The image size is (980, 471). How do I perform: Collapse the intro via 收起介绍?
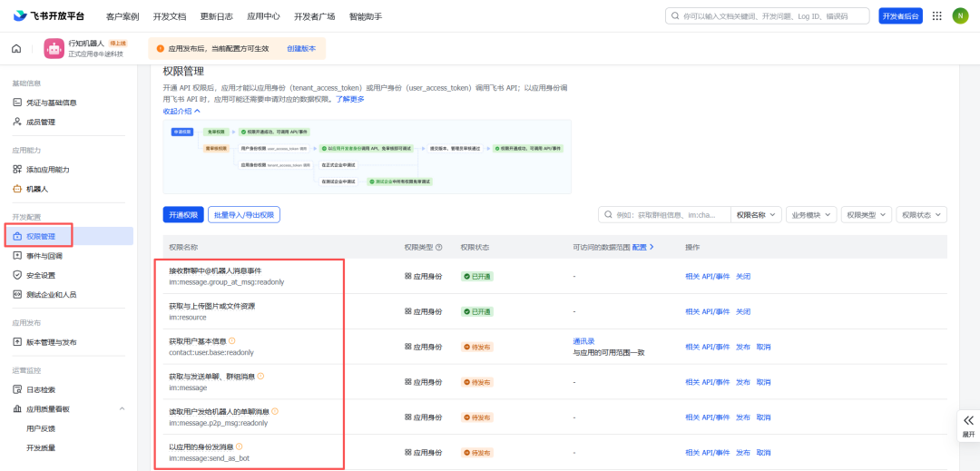tap(181, 112)
